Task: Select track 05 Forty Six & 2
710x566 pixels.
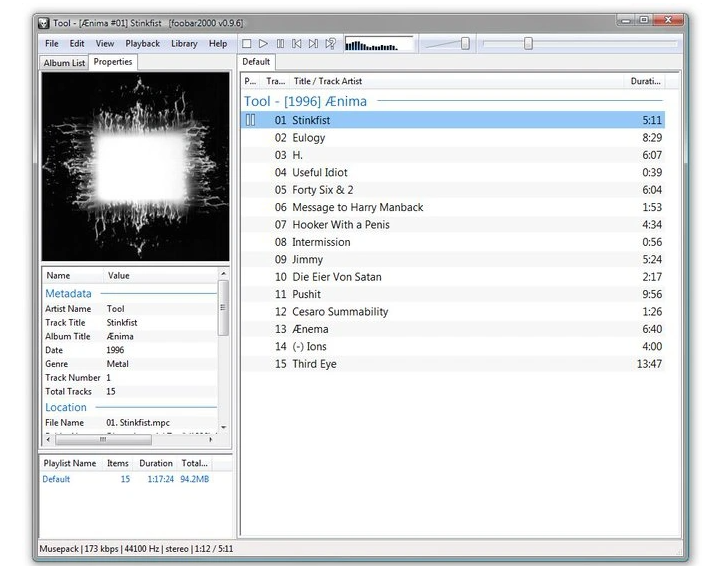Action: tap(453, 190)
